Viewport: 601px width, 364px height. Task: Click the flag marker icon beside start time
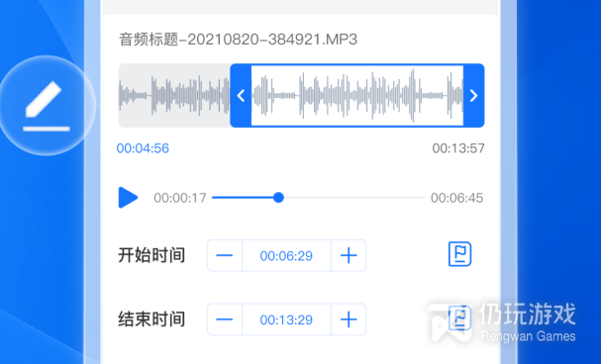point(460,254)
